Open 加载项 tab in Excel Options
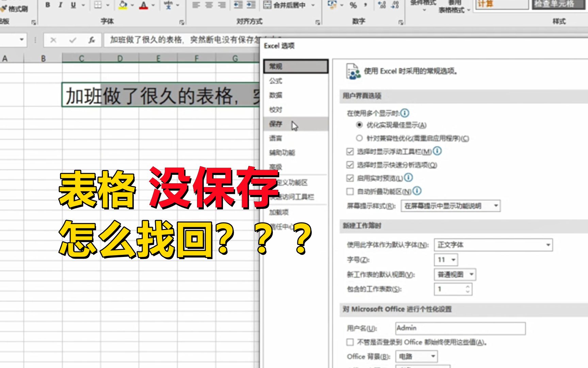 click(296, 212)
